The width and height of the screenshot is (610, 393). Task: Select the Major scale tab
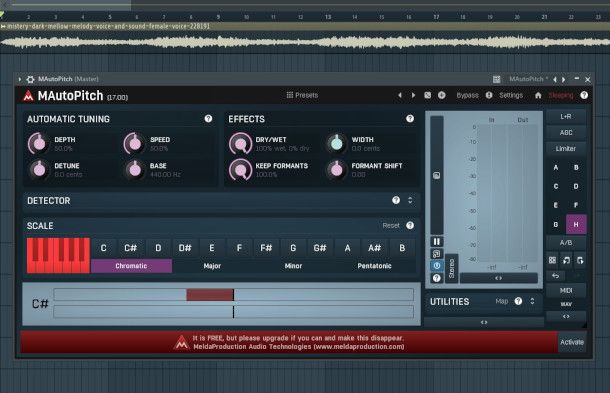point(212,266)
